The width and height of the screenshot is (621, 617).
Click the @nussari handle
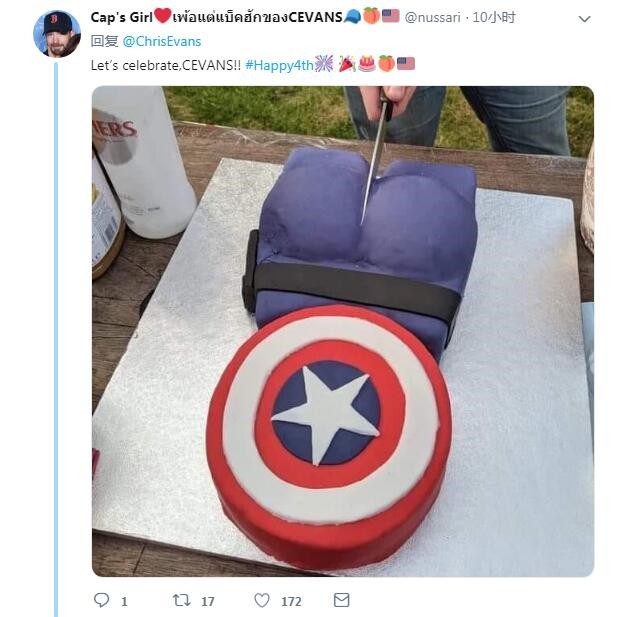pos(432,18)
